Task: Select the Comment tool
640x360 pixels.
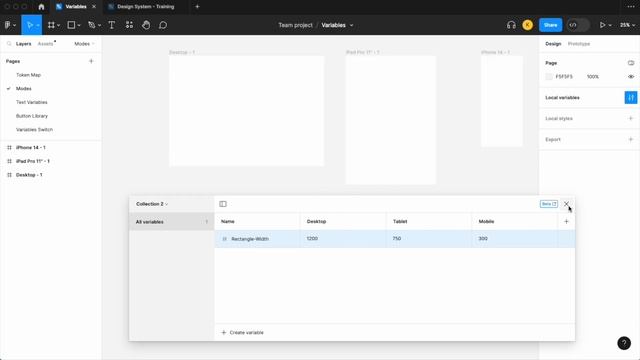Action: (x=163, y=25)
